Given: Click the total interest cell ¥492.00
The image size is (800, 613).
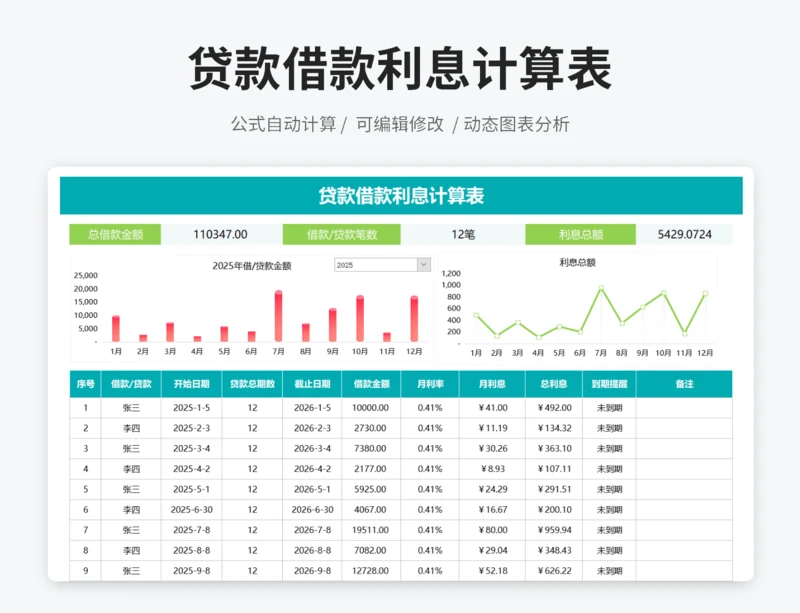Looking at the screenshot, I should tap(554, 408).
